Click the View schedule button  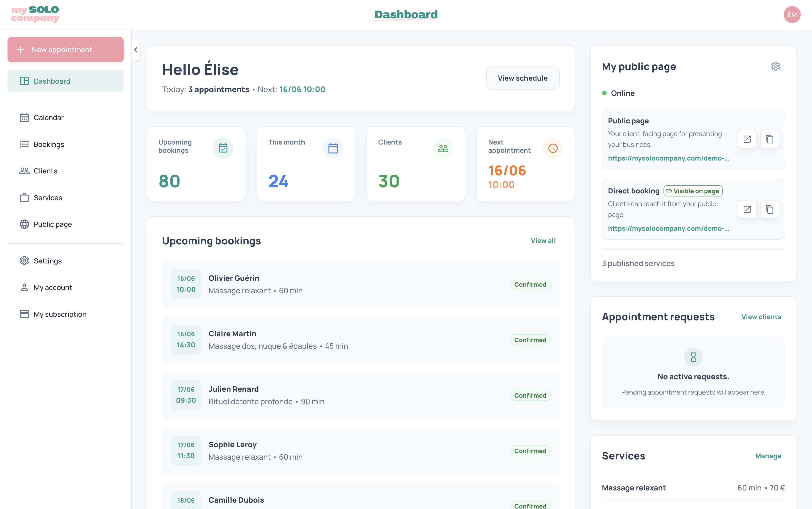(523, 78)
